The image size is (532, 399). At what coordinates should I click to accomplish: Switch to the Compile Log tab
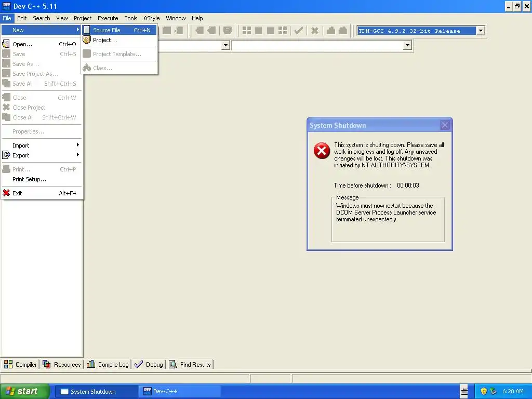coord(108,364)
